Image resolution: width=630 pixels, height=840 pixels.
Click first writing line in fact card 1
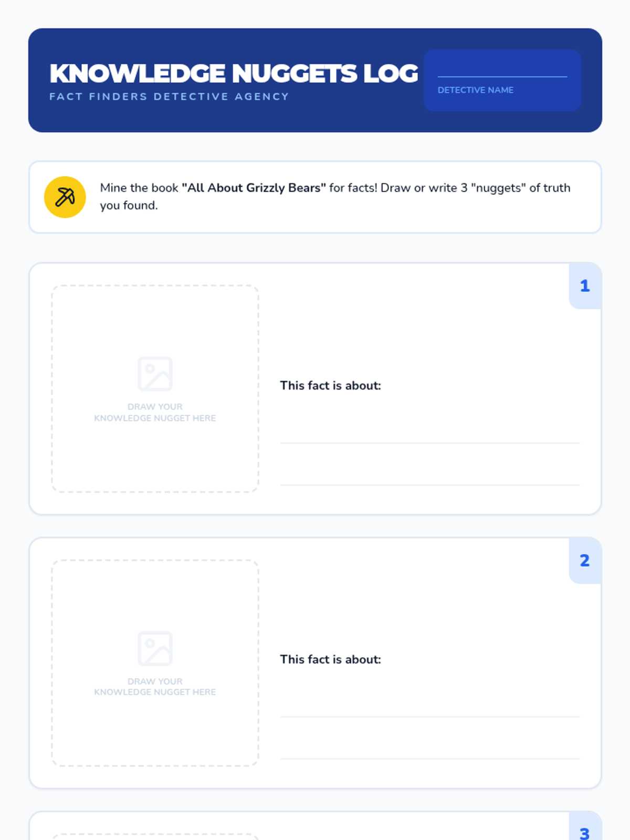pyautogui.click(x=429, y=443)
